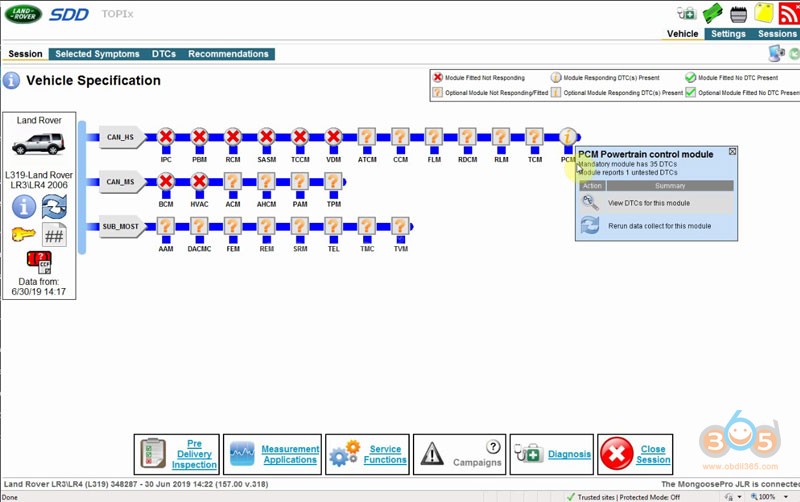Image resolution: width=800 pixels, height=502 pixels.
Task: Open the Settings top tab
Action: (728, 34)
